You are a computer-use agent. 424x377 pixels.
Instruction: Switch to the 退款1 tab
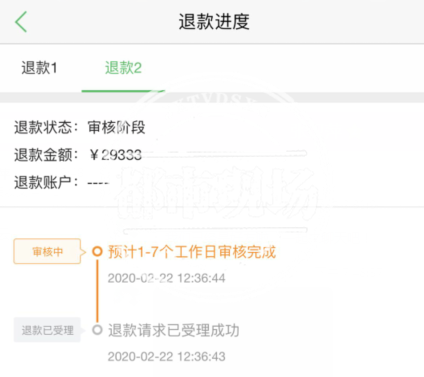[39, 68]
